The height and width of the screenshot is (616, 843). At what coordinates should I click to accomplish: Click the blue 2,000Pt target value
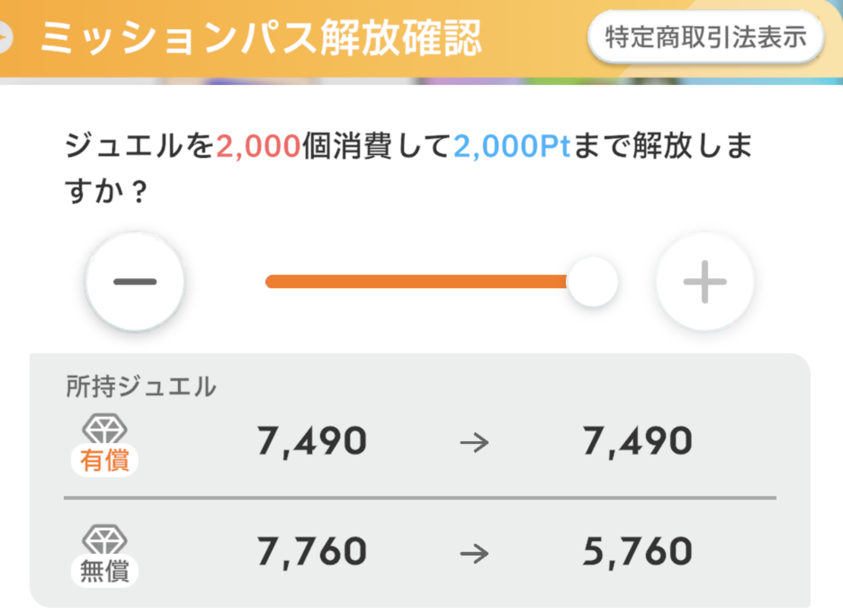point(511,146)
